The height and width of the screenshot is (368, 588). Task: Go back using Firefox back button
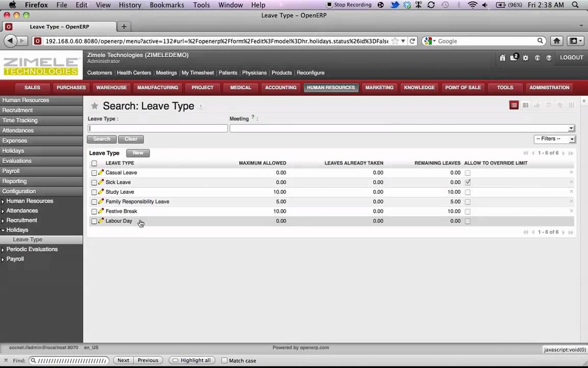point(11,41)
